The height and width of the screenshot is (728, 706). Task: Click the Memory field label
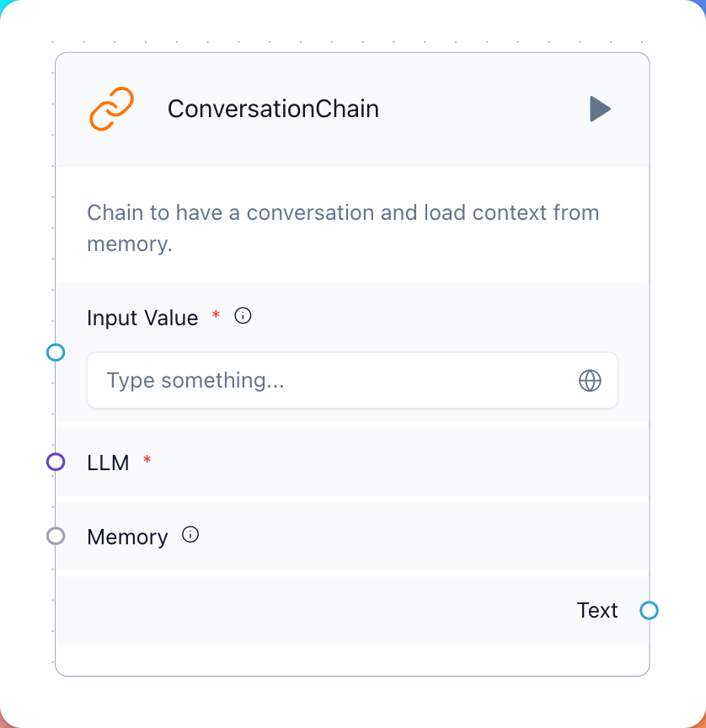pos(128,538)
